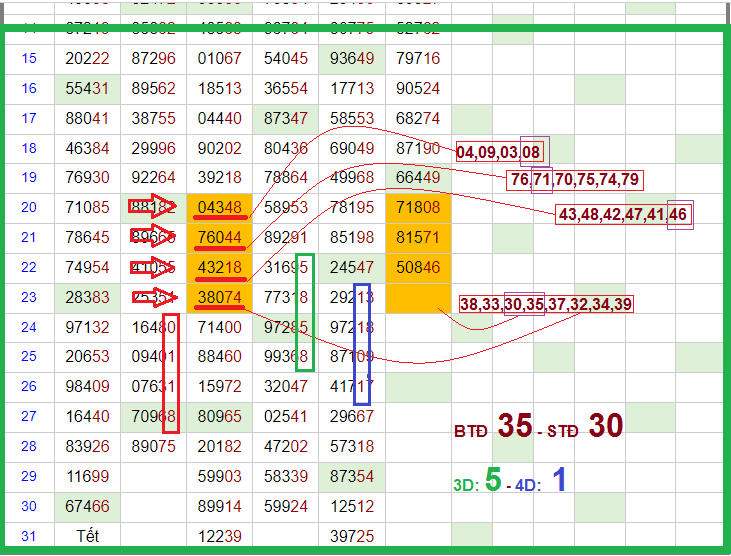Click the purple box around number 08

point(534,151)
